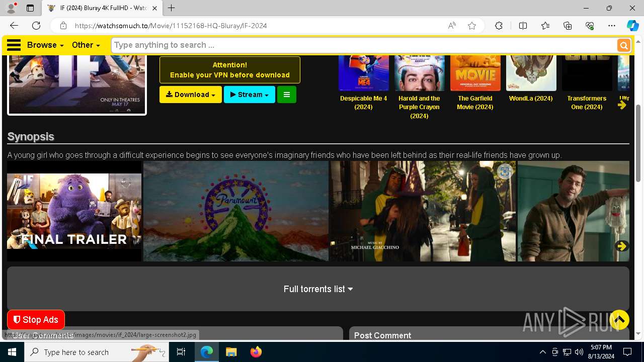Go back with browser back arrow
The width and height of the screenshot is (644, 362).
coord(14,26)
